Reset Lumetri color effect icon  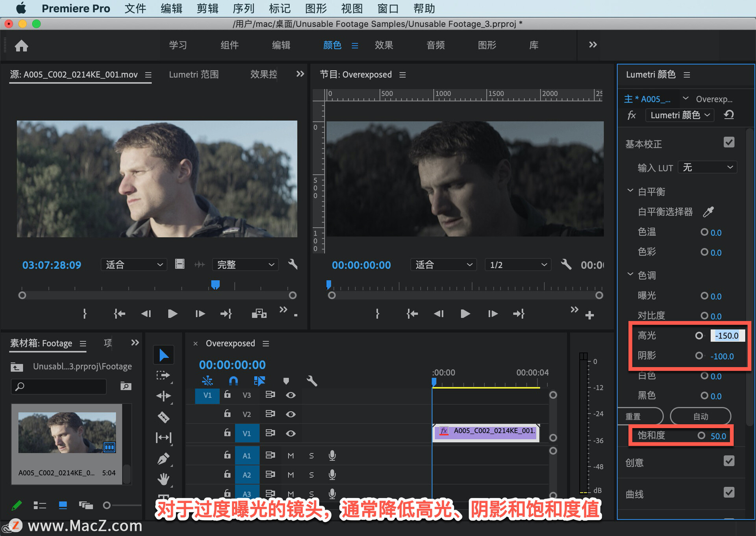click(729, 115)
